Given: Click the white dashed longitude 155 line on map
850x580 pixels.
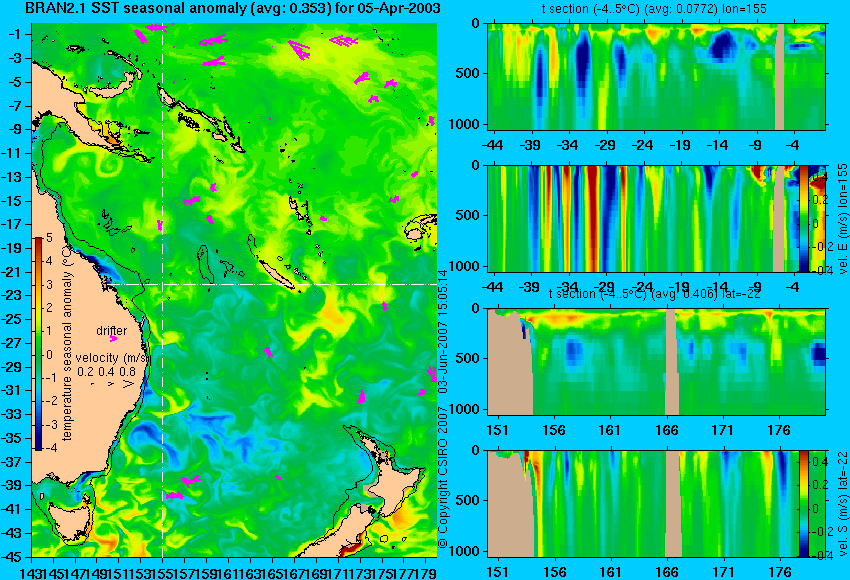Looking at the screenshot, I should pyautogui.click(x=163, y=290).
